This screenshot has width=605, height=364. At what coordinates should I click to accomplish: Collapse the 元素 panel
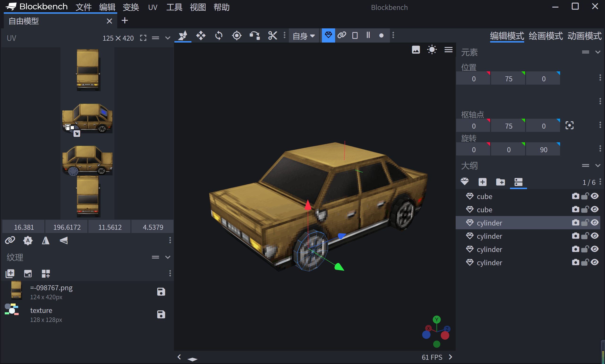pyautogui.click(x=598, y=52)
